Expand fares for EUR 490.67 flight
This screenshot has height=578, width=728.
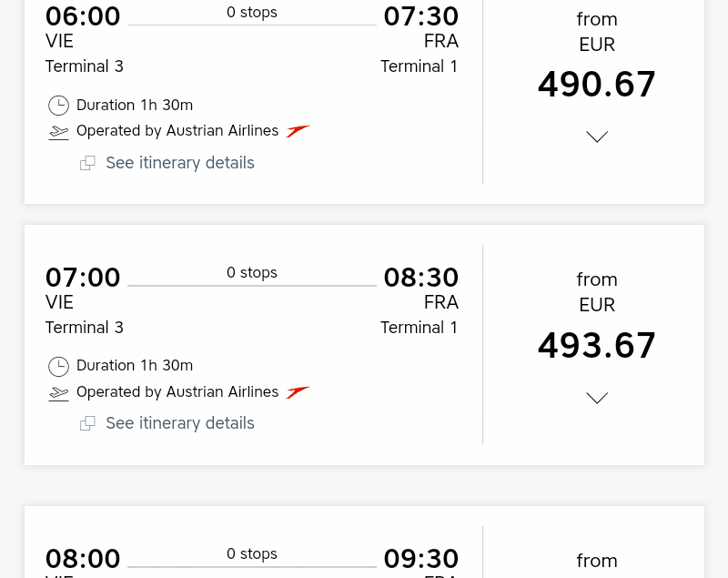[x=597, y=137]
